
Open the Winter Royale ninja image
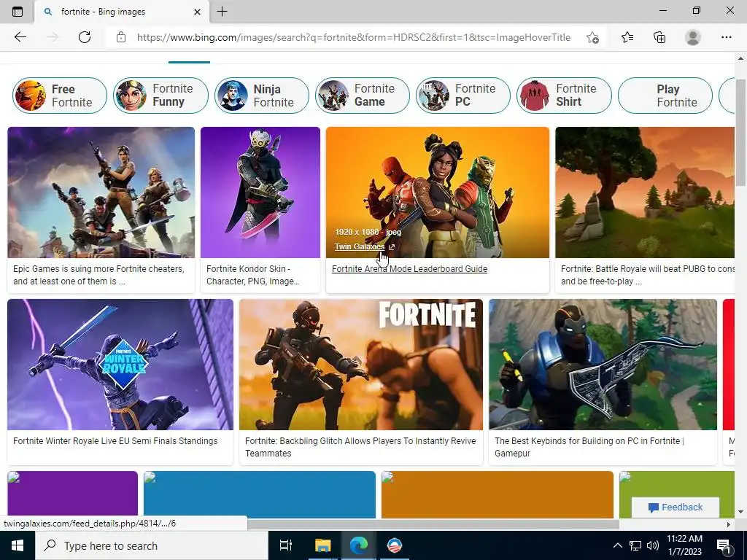(120, 365)
